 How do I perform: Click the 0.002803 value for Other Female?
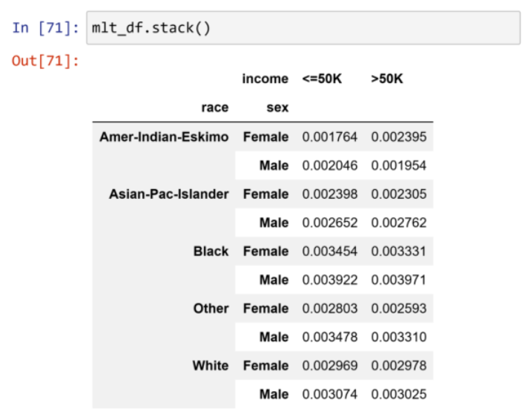(x=329, y=308)
